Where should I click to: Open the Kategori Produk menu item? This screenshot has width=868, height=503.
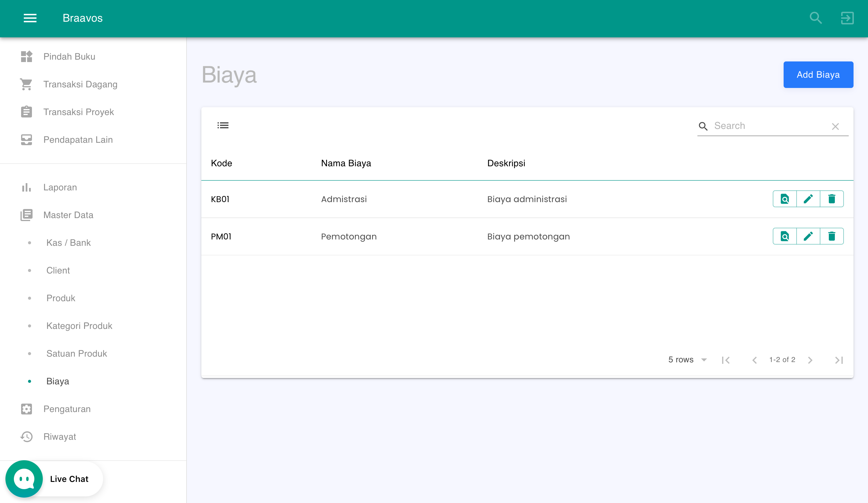[x=79, y=325]
